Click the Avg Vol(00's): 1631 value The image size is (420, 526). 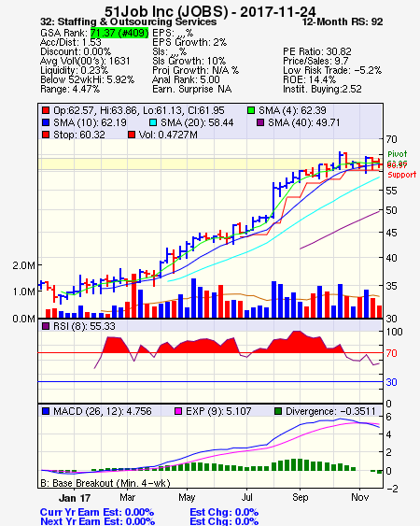(85, 61)
